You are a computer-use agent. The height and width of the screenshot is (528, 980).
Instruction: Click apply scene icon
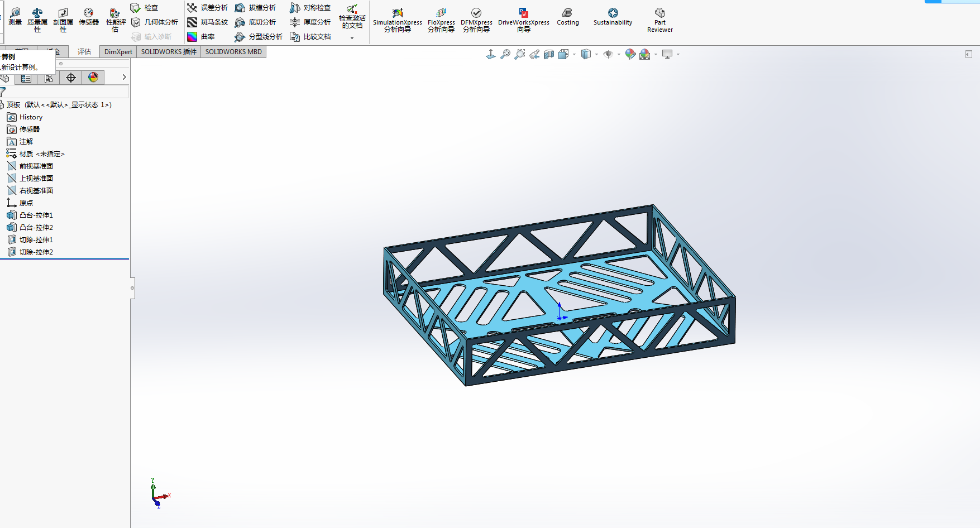645,54
